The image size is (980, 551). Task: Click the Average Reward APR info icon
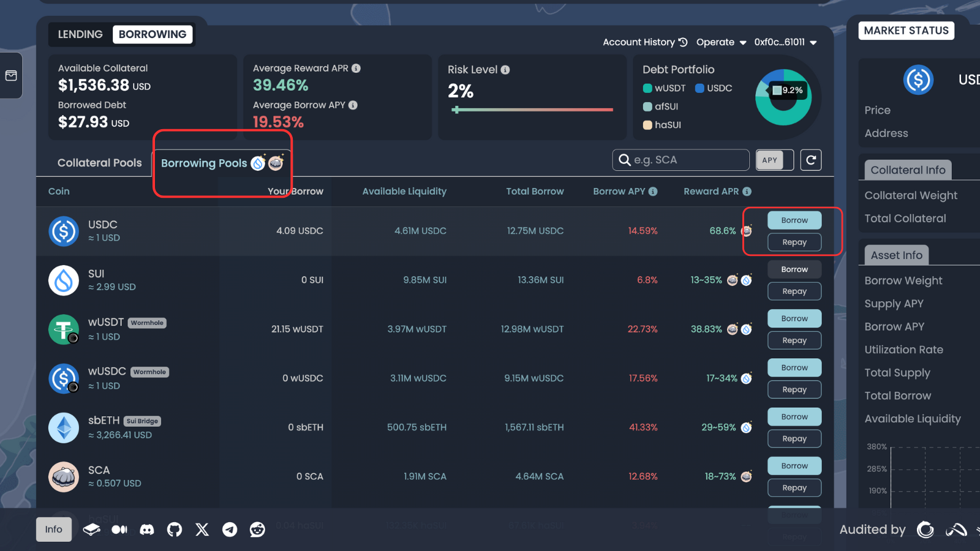356,69
